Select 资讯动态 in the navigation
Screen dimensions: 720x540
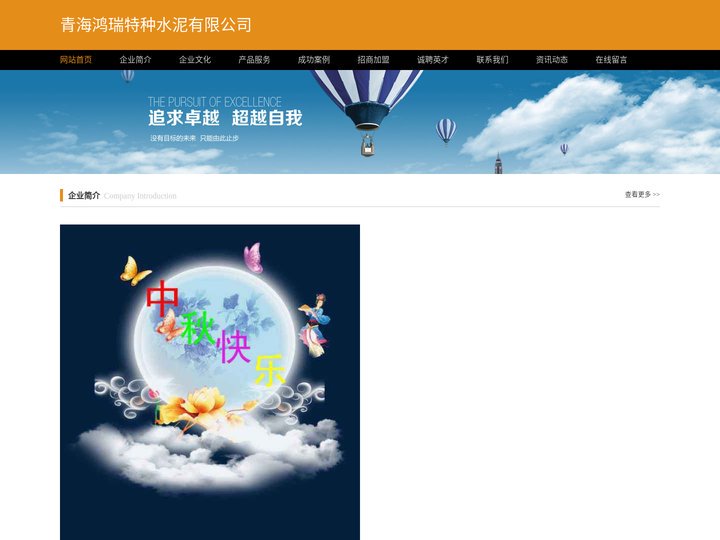(552, 60)
